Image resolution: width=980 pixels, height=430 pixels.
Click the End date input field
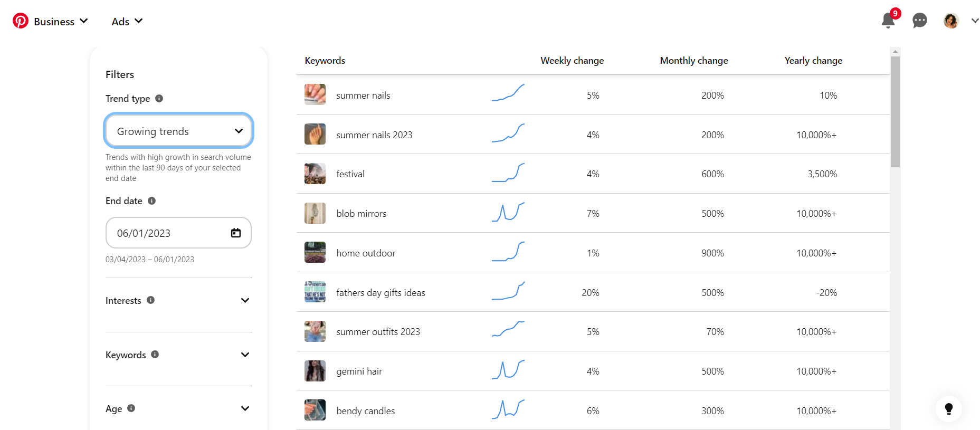169,233
